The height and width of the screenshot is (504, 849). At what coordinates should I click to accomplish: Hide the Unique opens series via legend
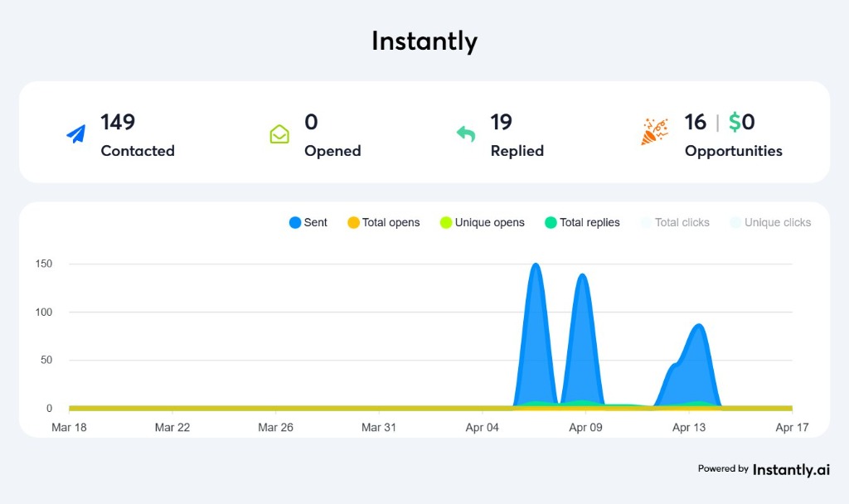click(x=482, y=222)
